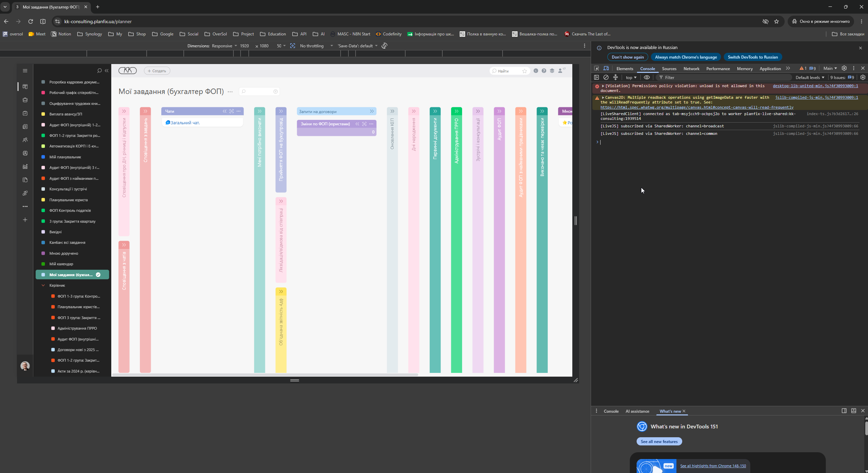Viewport: 868px width, 473px height.
Task: Click the search icon in planner list sidebar
Action: click(x=99, y=70)
